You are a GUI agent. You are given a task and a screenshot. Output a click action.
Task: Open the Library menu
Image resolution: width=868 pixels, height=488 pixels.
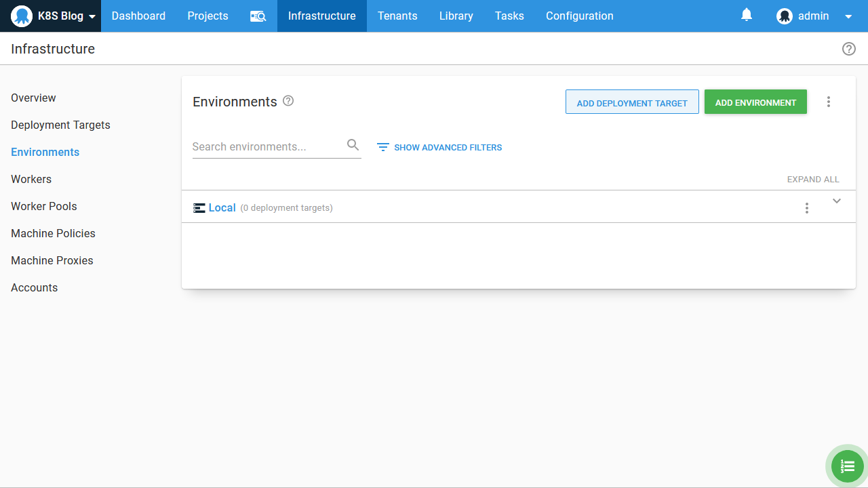pos(456,16)
